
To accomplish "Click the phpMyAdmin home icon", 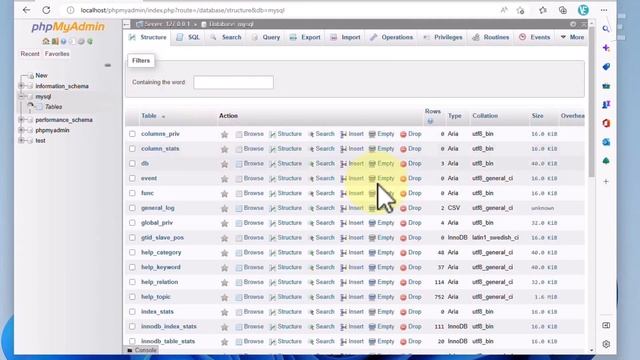I will coord(46,41).
